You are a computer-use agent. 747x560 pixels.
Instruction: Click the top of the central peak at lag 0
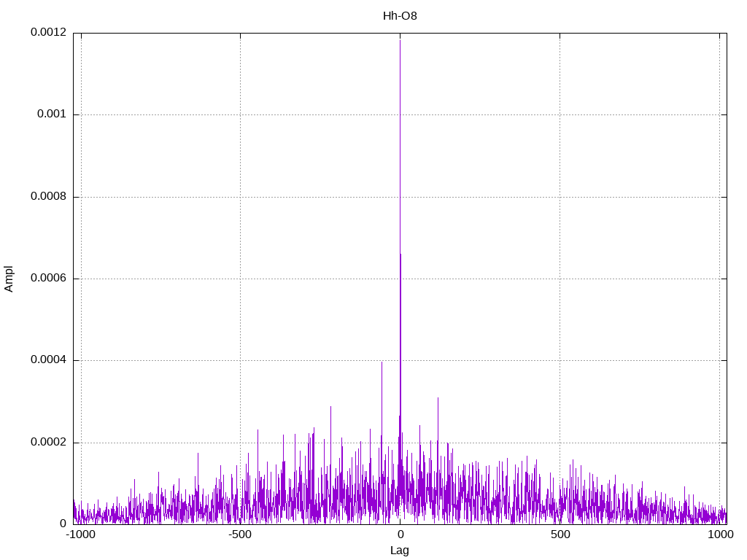pyautogui.click(x=400, y=41)
